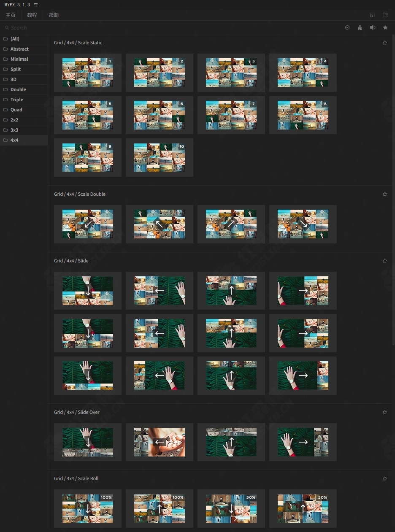Choose Scale Static preset number 7
Image resolution: width=395 pixels, height=532 pixels.
coord(231,115)
